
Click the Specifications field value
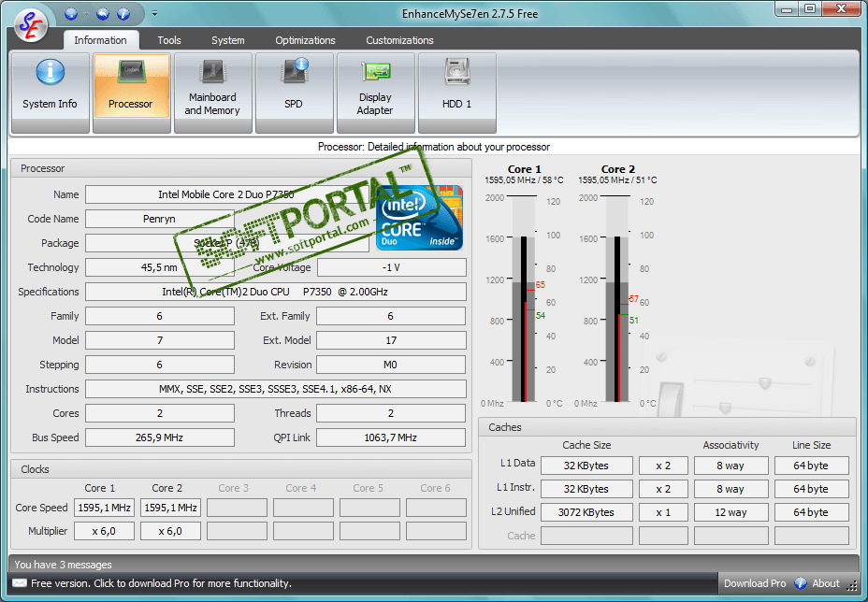coord(275,292)
